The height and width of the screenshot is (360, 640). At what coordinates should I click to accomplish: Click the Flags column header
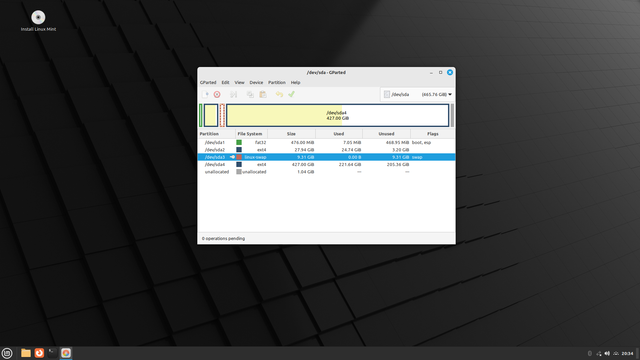[x=433, y=134]
